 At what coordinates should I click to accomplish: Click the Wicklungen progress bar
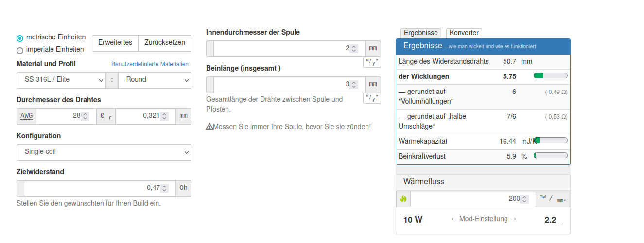pyautogui.click(x=550, y=76)
